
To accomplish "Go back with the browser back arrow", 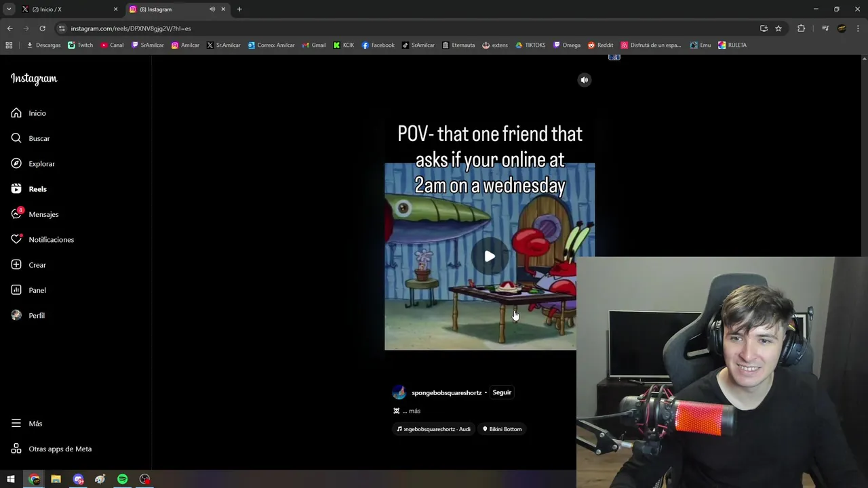I will 9,28.
